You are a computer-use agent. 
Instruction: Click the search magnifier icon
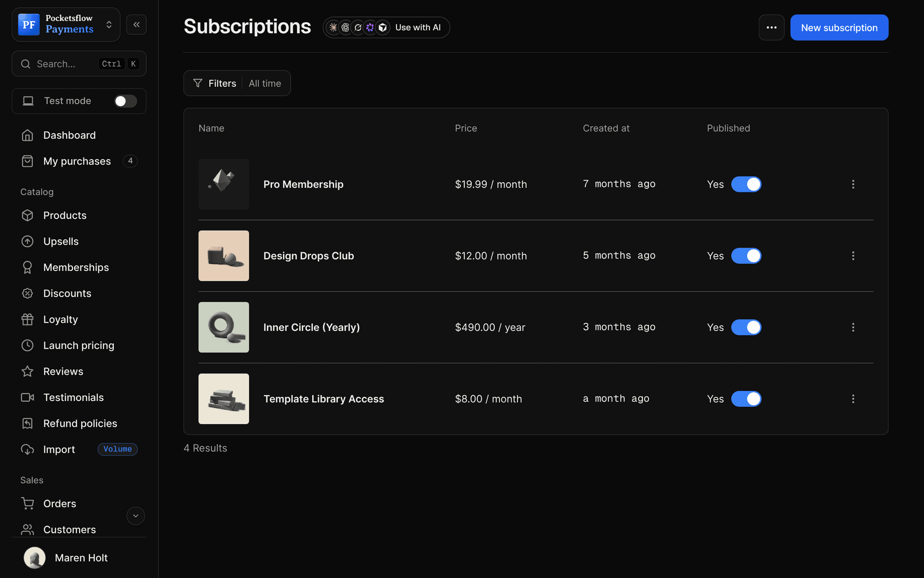[26, 64]
